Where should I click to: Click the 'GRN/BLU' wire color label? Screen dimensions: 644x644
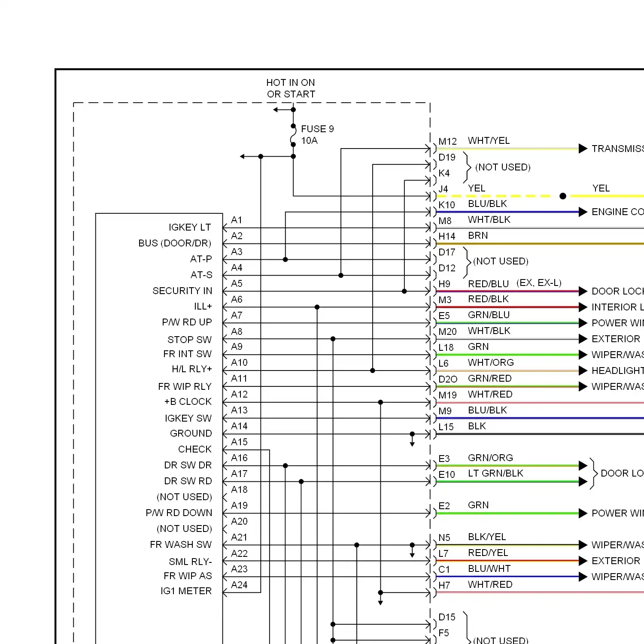point(489,315)
